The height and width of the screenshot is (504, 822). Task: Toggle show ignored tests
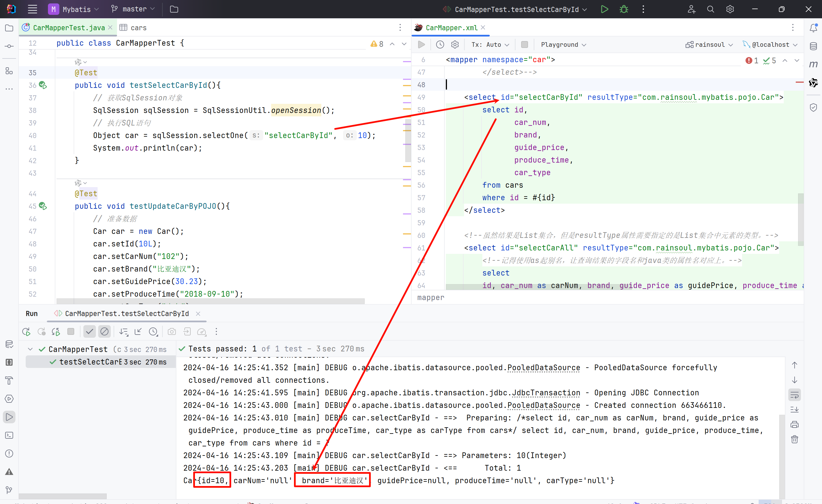click(104, 331)
